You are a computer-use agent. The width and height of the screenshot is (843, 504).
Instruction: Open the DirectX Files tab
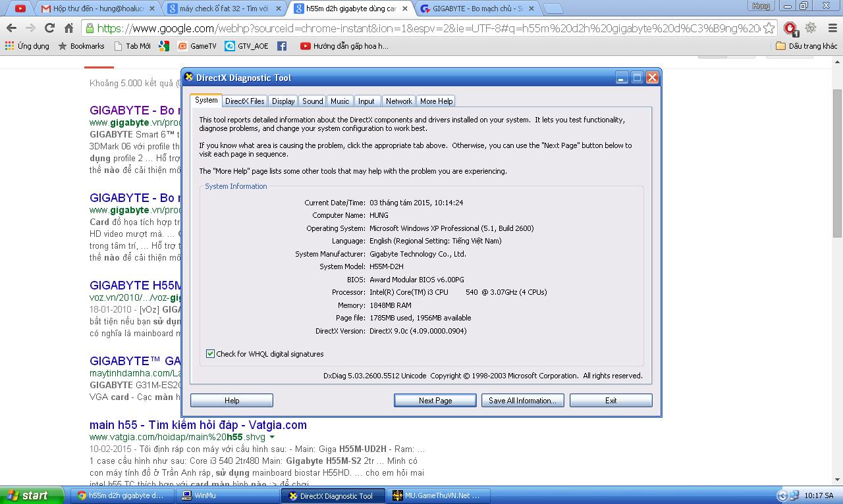(244, 101)
